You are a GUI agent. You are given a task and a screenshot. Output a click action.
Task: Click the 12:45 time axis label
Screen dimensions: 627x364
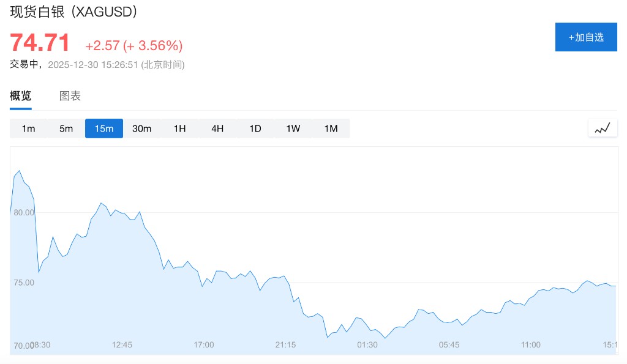tap(122, 345)
